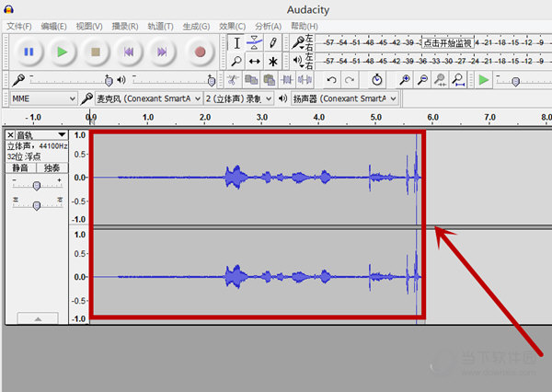This screenshot has width=552, height=392.
Task: Click the Cut scissors icon
Action: [x=233, y=80]
